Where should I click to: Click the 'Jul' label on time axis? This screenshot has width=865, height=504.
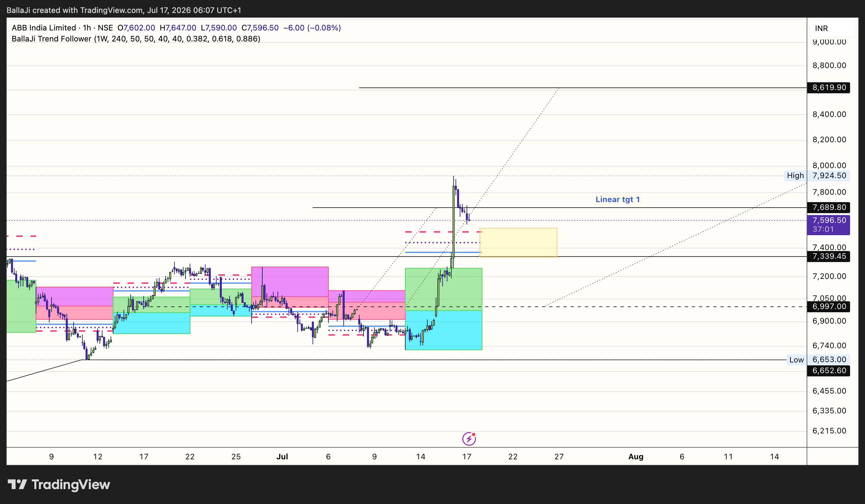(x=282, y=457)
